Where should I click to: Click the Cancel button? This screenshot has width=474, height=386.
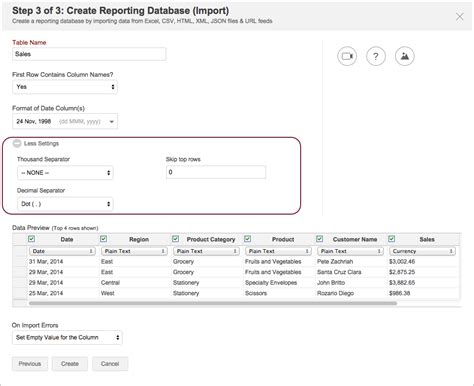pos(110,364)
